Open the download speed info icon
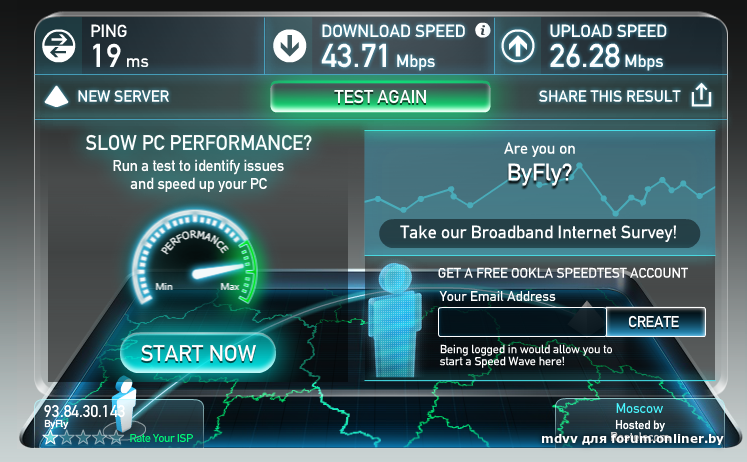Image resolution: width=747 pixels, height=462 pixels. pyautogui.click(x=482, y=30)
